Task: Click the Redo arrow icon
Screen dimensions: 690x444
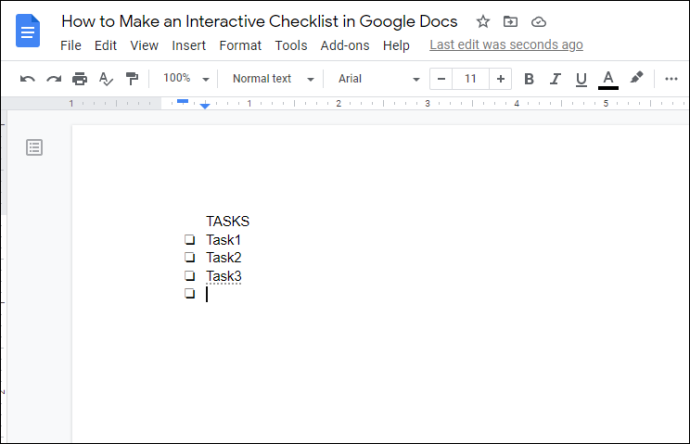Action: point(53,79)
